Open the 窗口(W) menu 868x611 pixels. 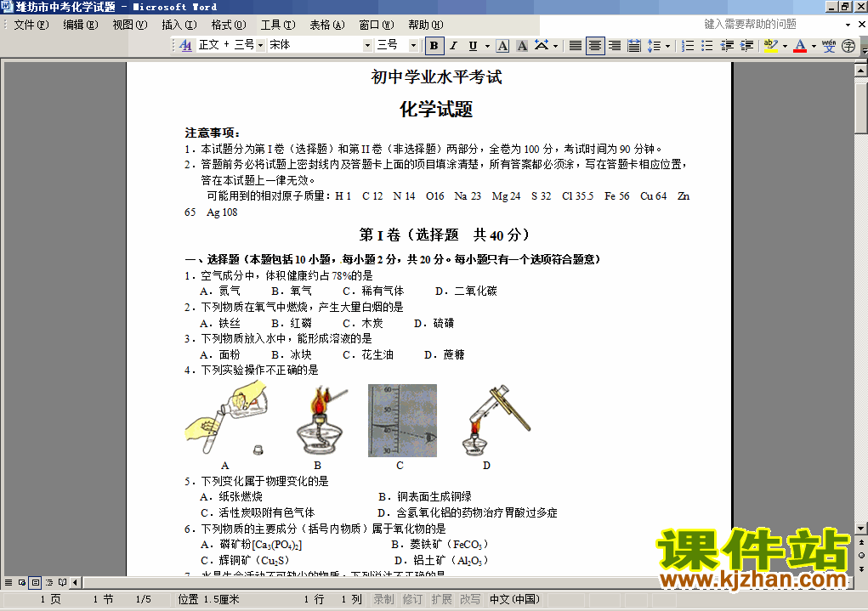coord(377,25)
